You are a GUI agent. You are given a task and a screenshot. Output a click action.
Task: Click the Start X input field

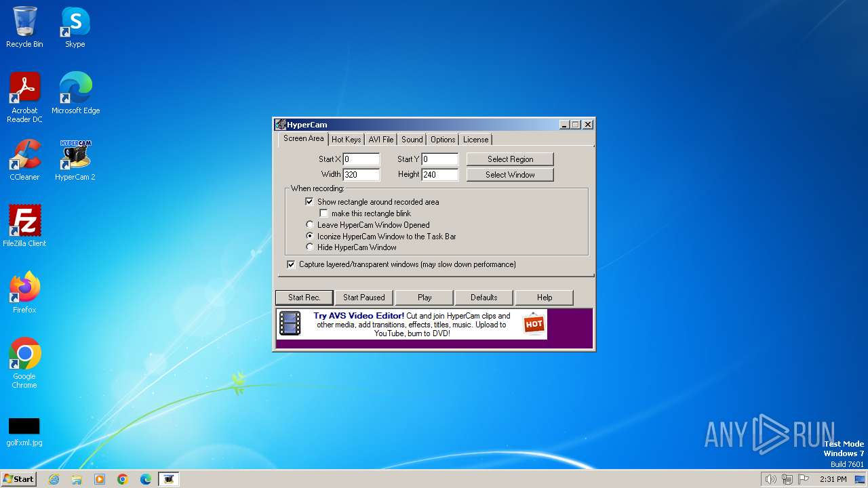pyautogui.click(x=361, y=159)
